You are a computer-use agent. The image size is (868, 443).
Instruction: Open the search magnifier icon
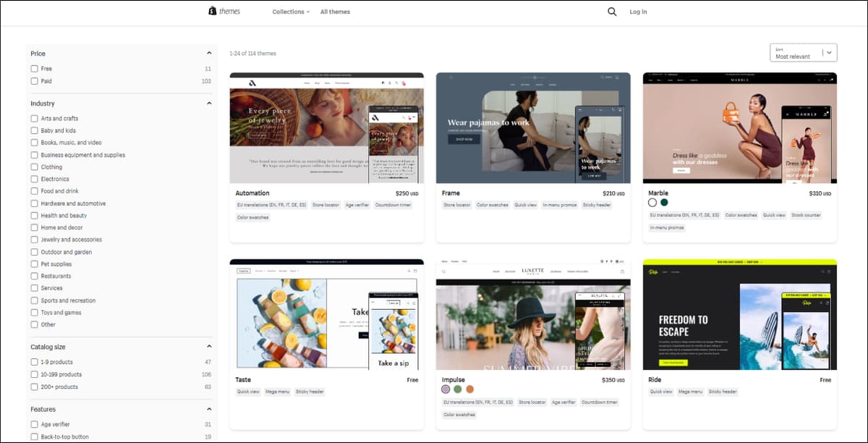click(612, 12)
